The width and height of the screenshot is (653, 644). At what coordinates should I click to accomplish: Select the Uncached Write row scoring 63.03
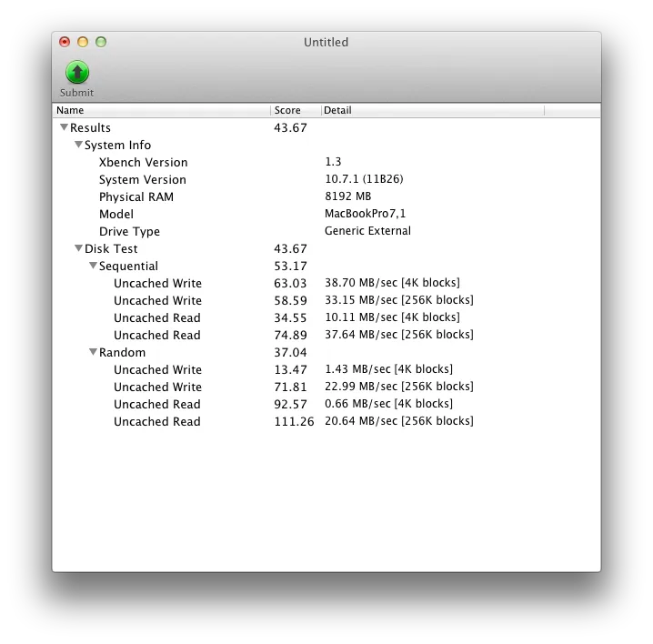(157, 284)
